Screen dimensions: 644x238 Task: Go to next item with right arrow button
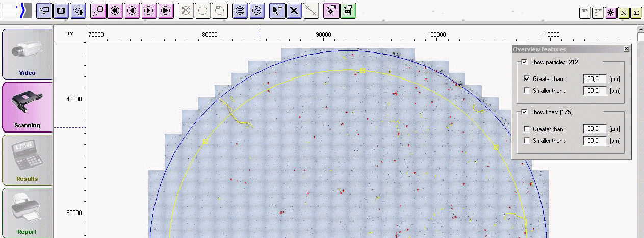[x=148, y=11]
